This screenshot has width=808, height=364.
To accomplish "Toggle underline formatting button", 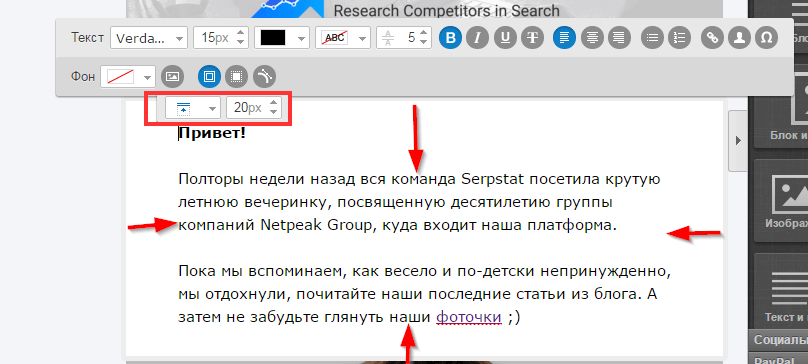I will [506, 38].
